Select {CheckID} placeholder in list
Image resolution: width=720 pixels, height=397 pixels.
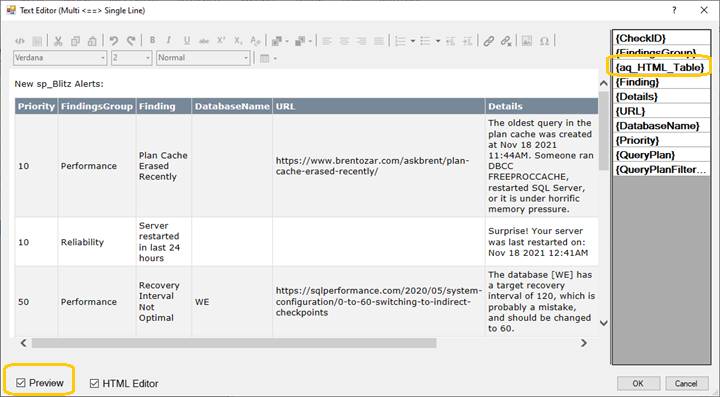661,38
